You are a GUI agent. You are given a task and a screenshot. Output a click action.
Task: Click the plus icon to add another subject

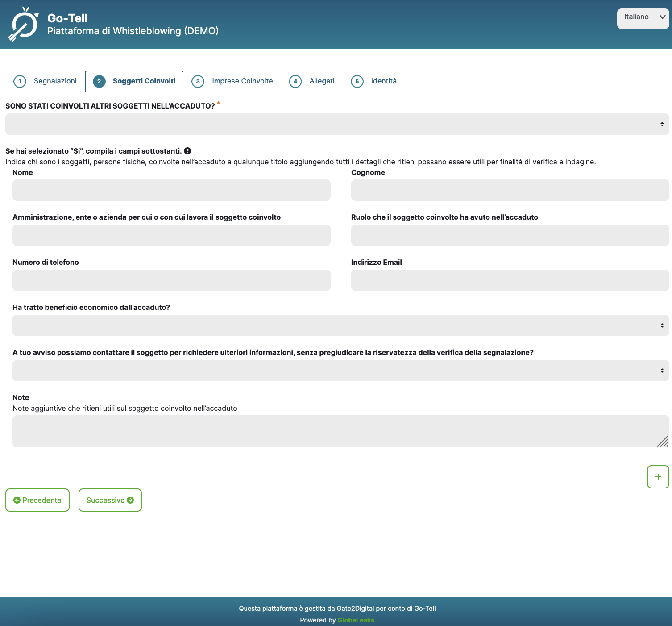658,476
